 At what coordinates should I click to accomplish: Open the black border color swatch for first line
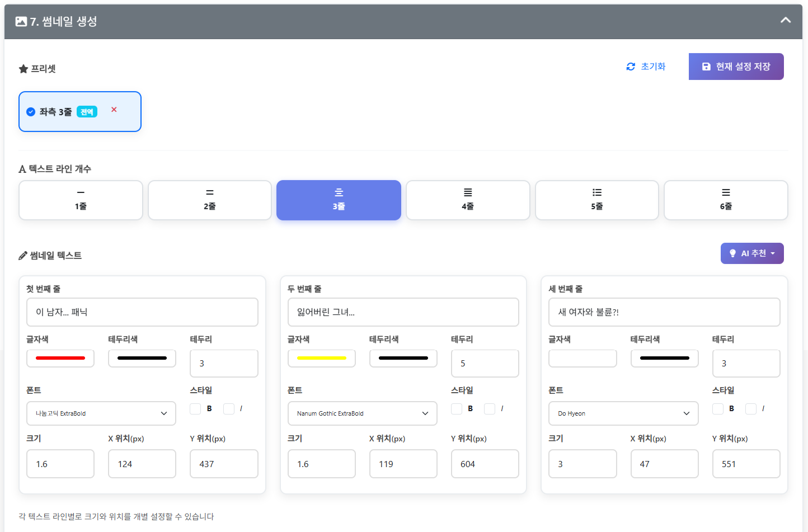tap(142, 358)
